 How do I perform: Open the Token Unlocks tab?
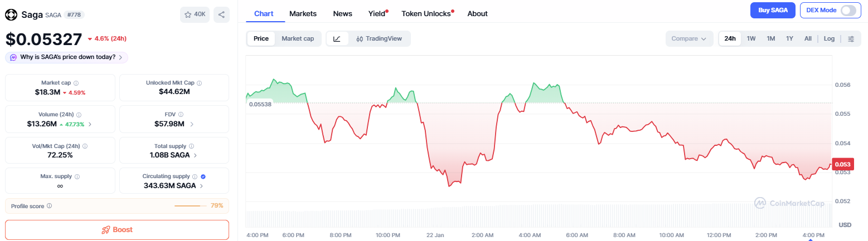click(426, 13)
